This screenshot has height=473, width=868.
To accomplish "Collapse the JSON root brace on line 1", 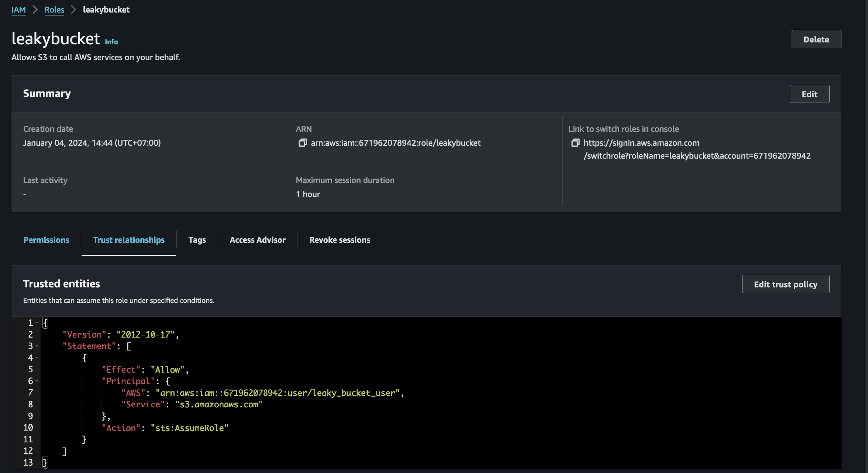I will [37, 323].
